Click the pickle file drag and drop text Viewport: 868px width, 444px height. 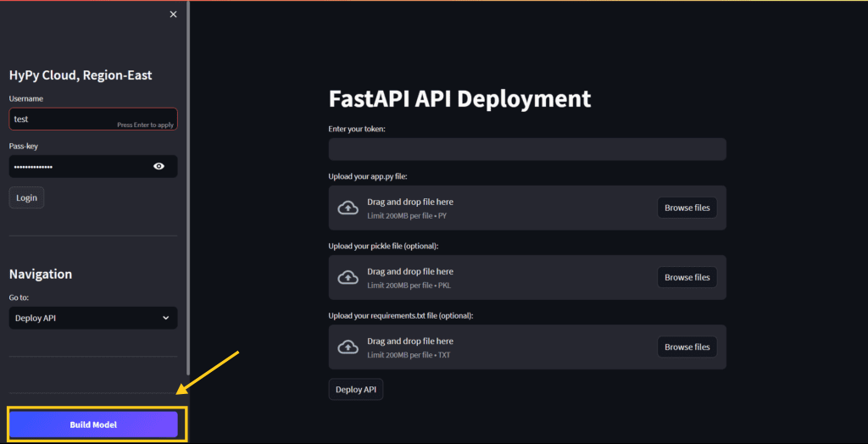pos(410,271)
